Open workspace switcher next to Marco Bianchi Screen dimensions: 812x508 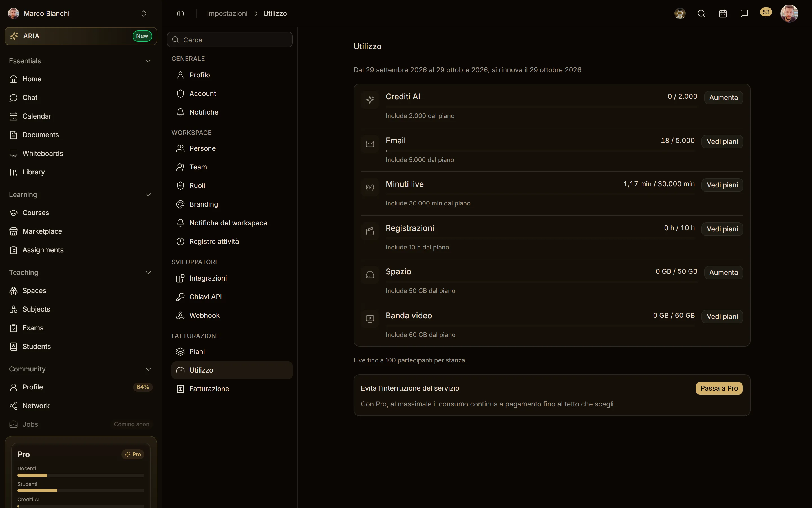144,14
